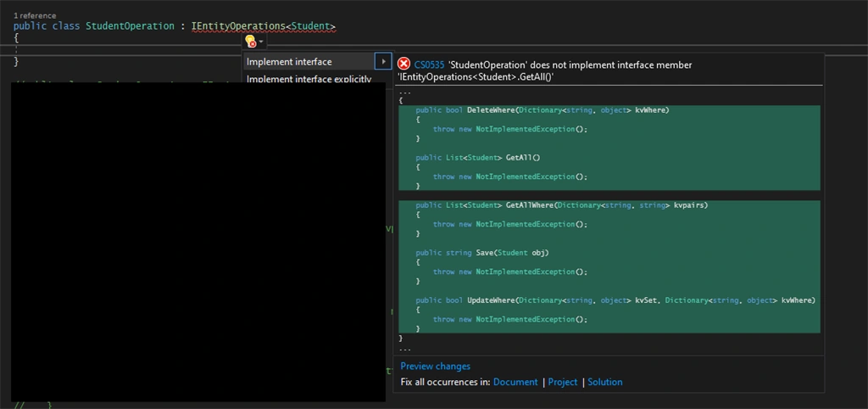Click the 1 reference CodeLens label

35,15
